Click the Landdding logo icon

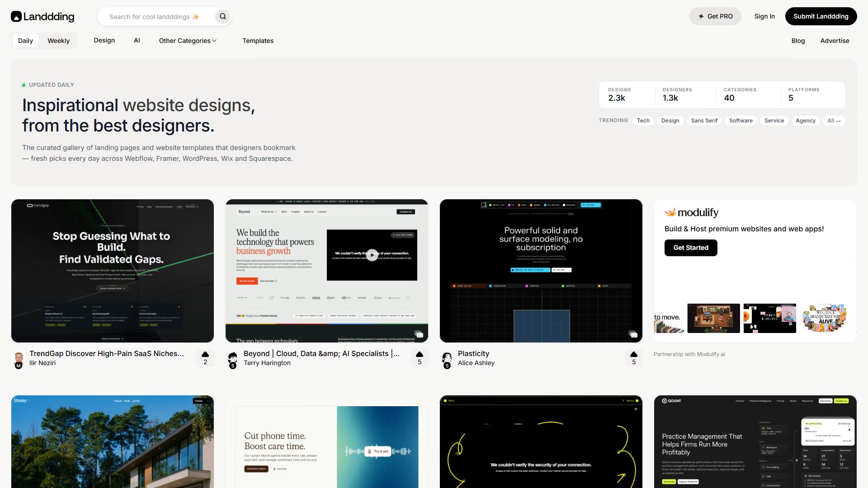pos(16,17)
